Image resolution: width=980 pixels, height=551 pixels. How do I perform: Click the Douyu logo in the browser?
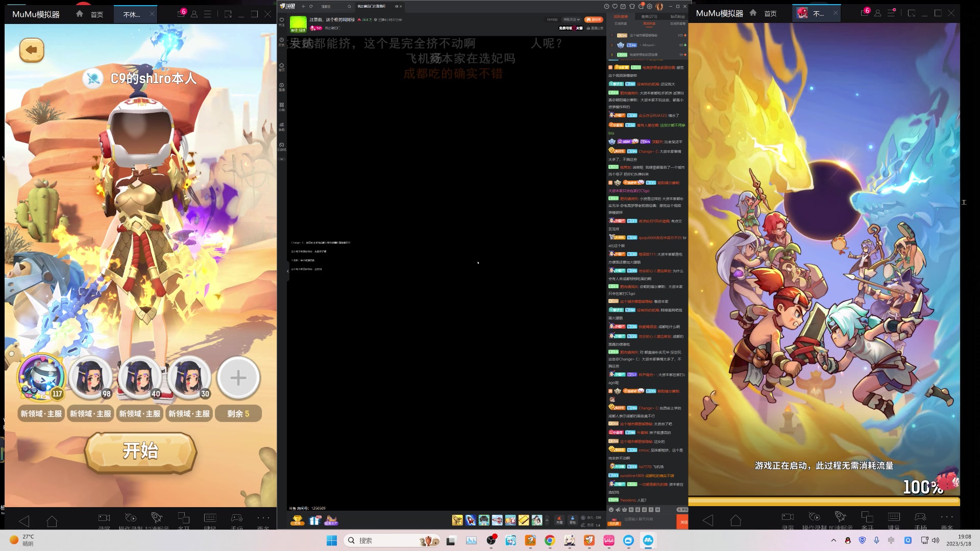point(288,6)
